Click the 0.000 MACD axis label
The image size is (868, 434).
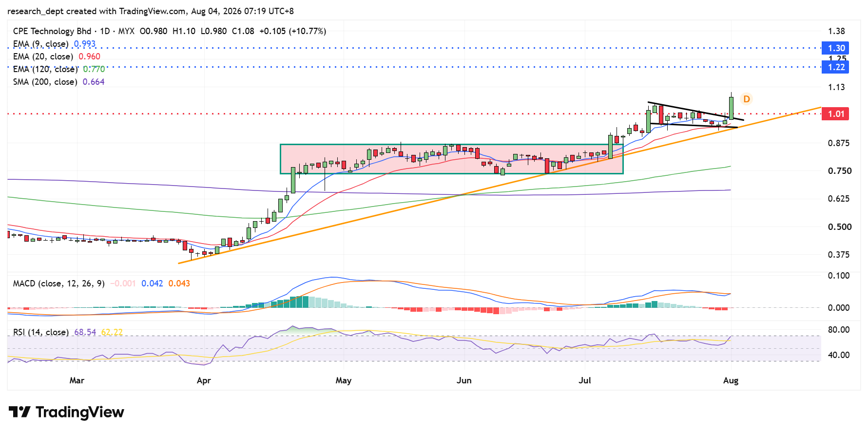point(839,308)
